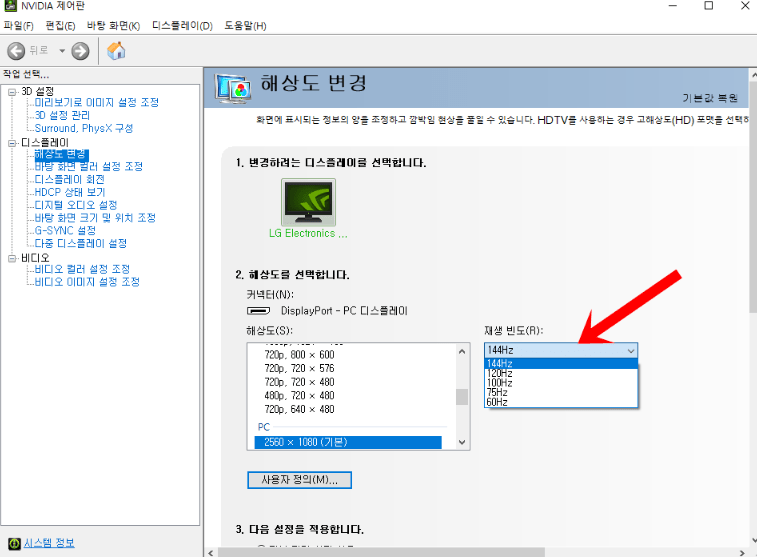The height and width of the screenshot is (557, 757).
Task: Select the LG Electronics display thumbnail
Action: coord(308,202)
